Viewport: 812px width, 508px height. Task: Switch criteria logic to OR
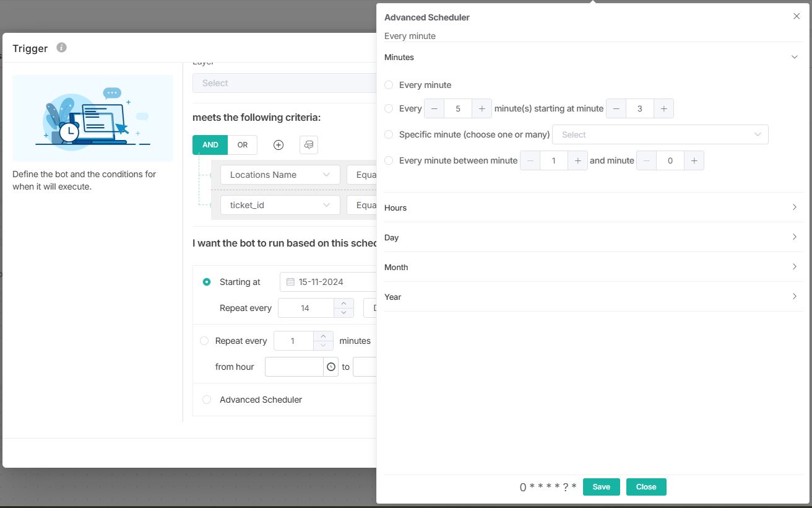pos(242,145)
